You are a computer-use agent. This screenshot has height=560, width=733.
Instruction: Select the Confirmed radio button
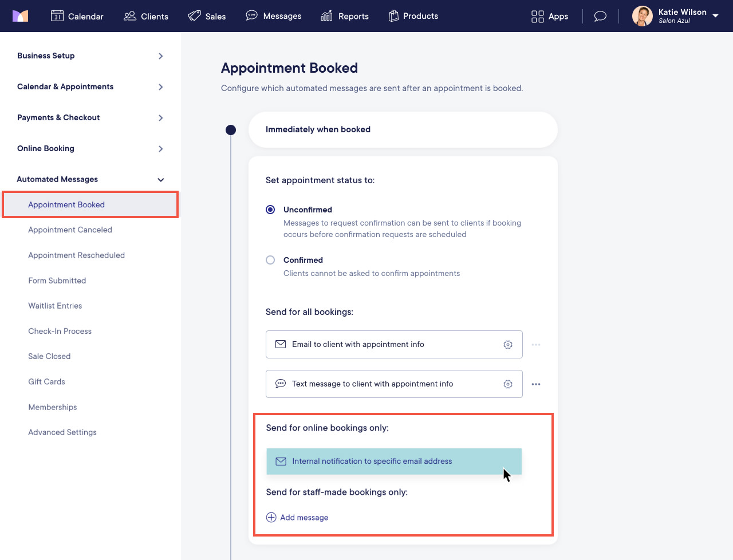pos(270,260)
